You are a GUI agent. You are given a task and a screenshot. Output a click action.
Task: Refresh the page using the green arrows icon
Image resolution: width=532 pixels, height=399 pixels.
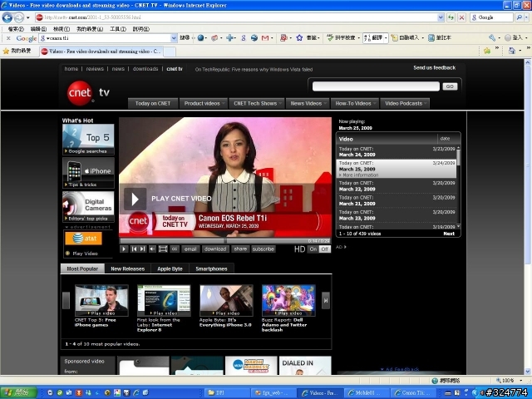pos(451,17)
